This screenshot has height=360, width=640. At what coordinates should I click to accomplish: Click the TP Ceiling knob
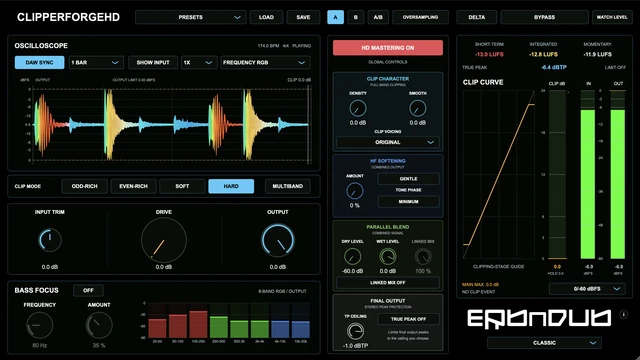click(x=356, y=331)
